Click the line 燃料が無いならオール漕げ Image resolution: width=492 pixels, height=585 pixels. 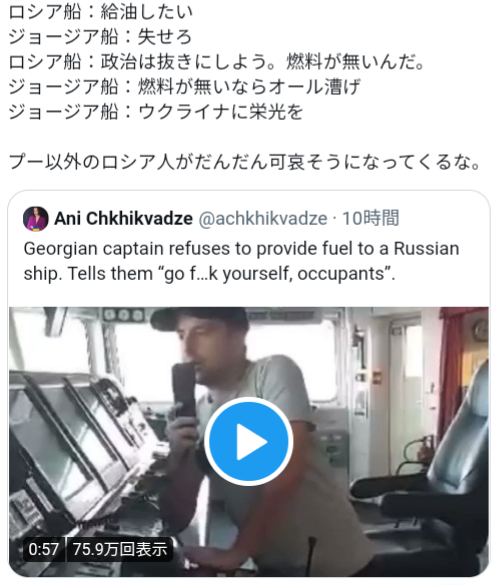pyautogui.click(x=249, y=87)
